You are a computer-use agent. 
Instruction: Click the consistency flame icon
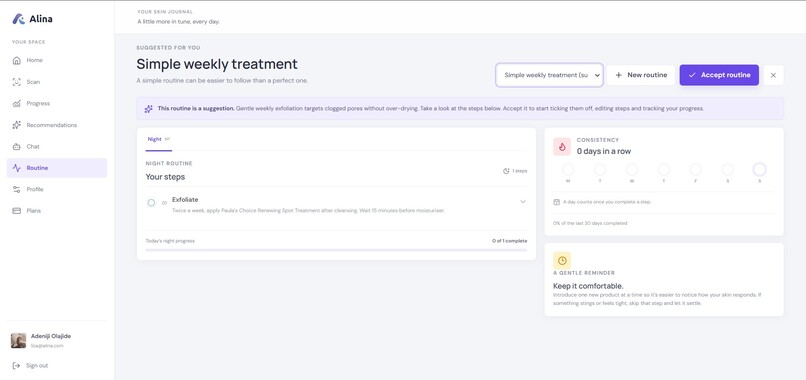(x=562, y=147)
